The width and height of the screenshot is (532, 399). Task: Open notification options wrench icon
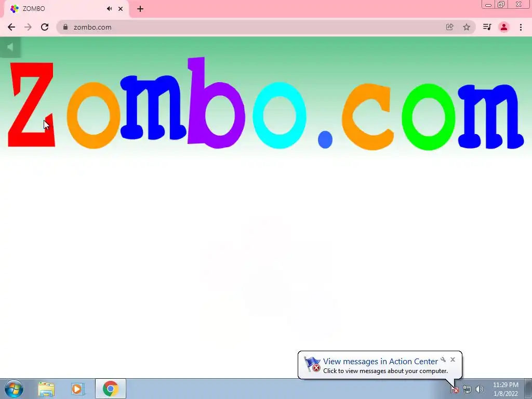[x=443, y=360]
